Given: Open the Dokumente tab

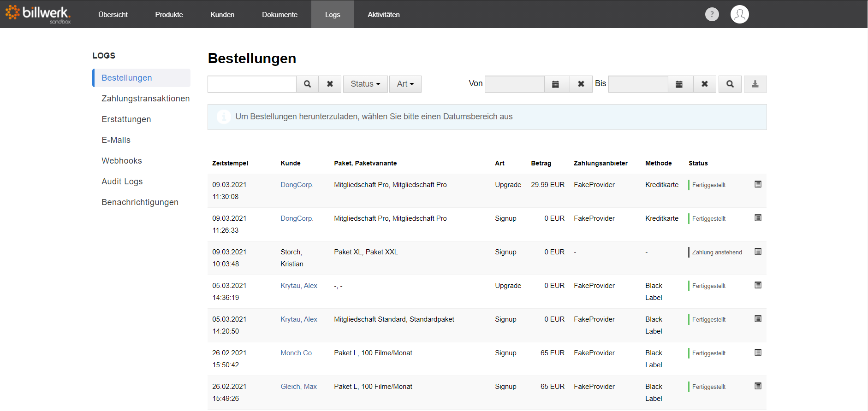Looking at the screenshot, I should (279, 14).
